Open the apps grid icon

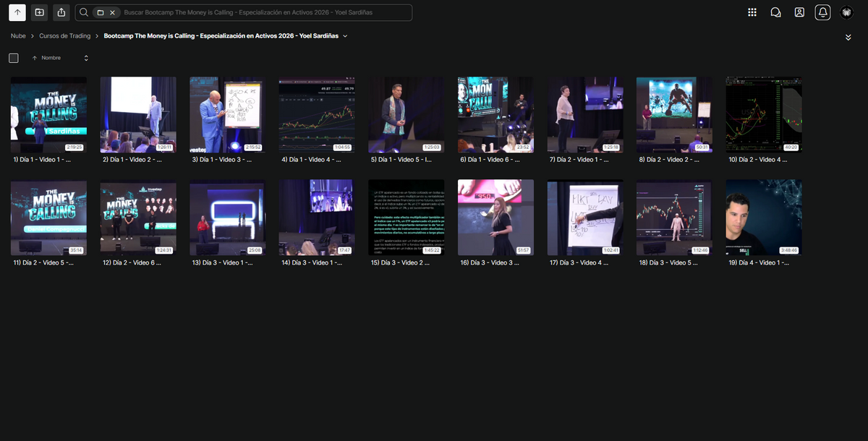click(752, 12)
